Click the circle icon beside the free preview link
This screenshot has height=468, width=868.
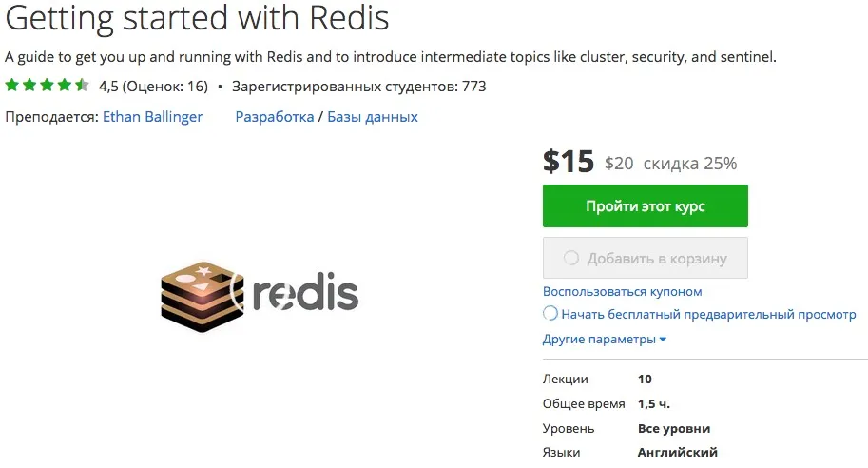coord(550,314)
